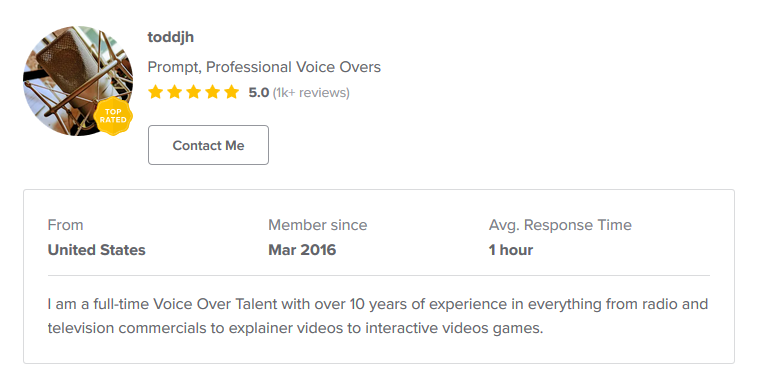Click the fourth rating star

[212, 92]
